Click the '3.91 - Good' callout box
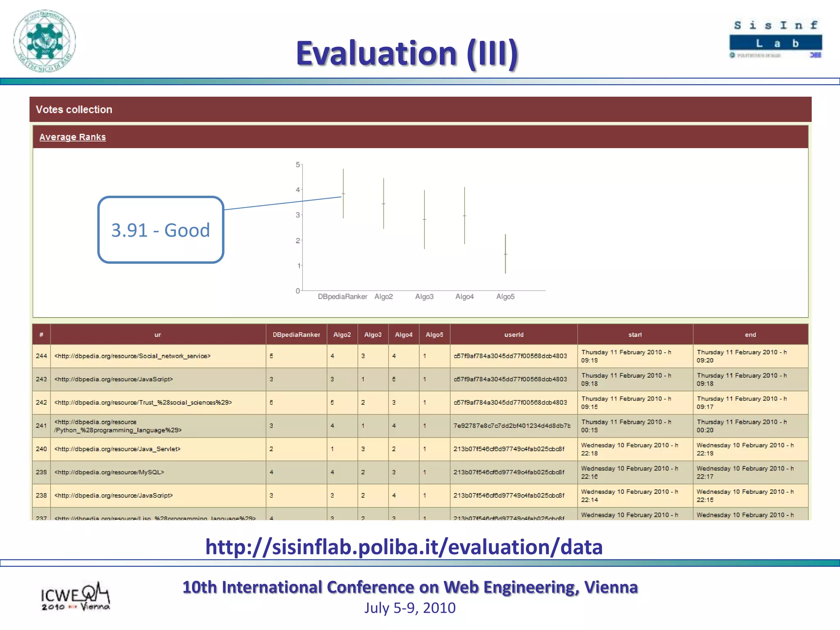The image size is (840, 630). pos(160,230)
